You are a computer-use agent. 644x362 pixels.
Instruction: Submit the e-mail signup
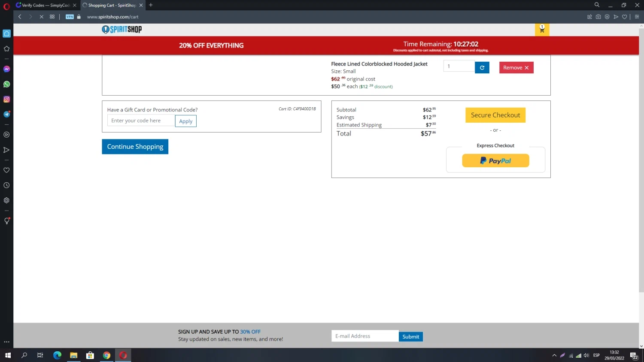tap(410, 337)
